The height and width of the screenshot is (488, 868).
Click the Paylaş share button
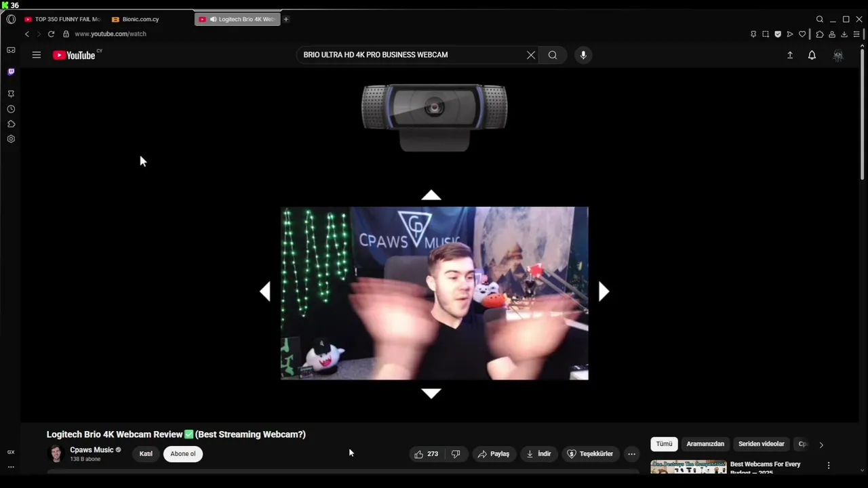click(494, 454)
